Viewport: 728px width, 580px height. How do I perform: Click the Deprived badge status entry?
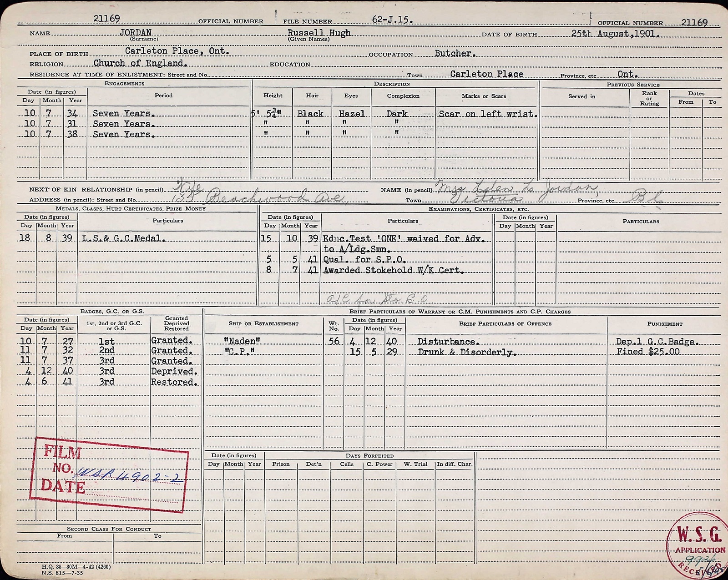(x=174, y=371)
